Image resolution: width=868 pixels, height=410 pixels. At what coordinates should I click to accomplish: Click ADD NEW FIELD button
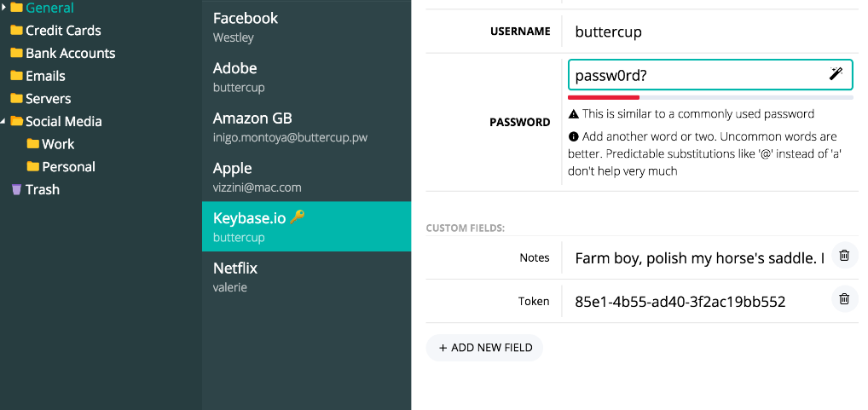[484, 348]
